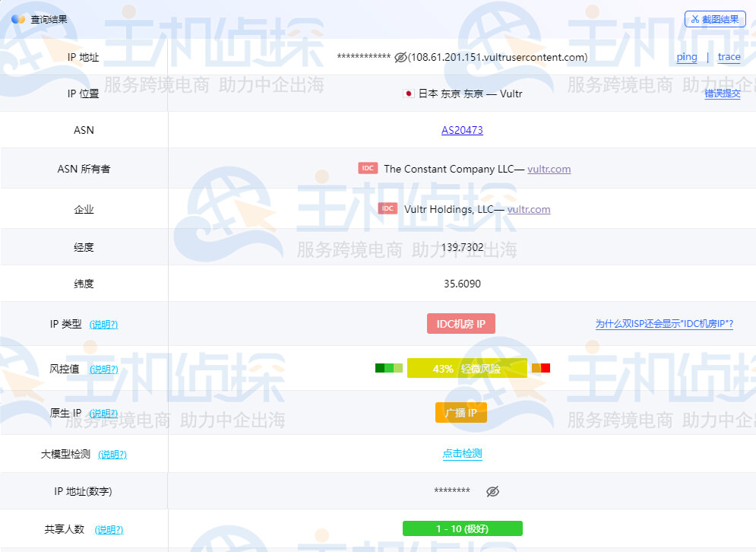Open the trace link

729,57
